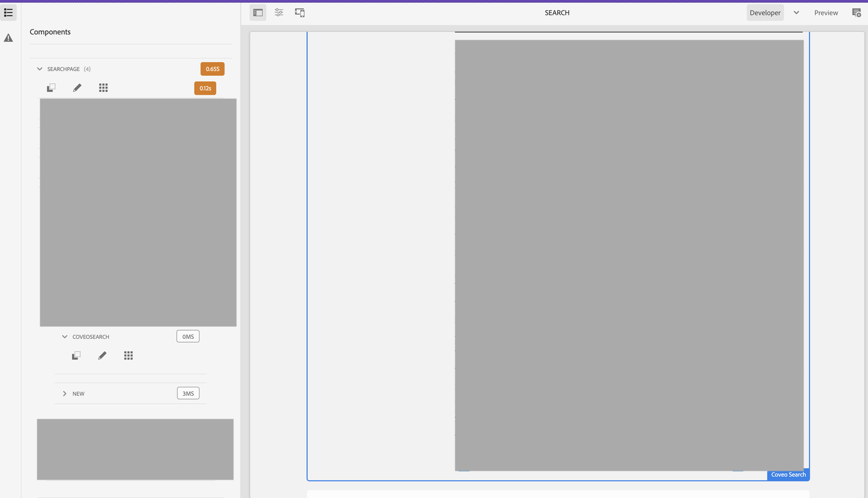Click the pencil edit icon under SEARCHPAGE
This screenshot has height=498, width=868.
[x=77, y=88]
